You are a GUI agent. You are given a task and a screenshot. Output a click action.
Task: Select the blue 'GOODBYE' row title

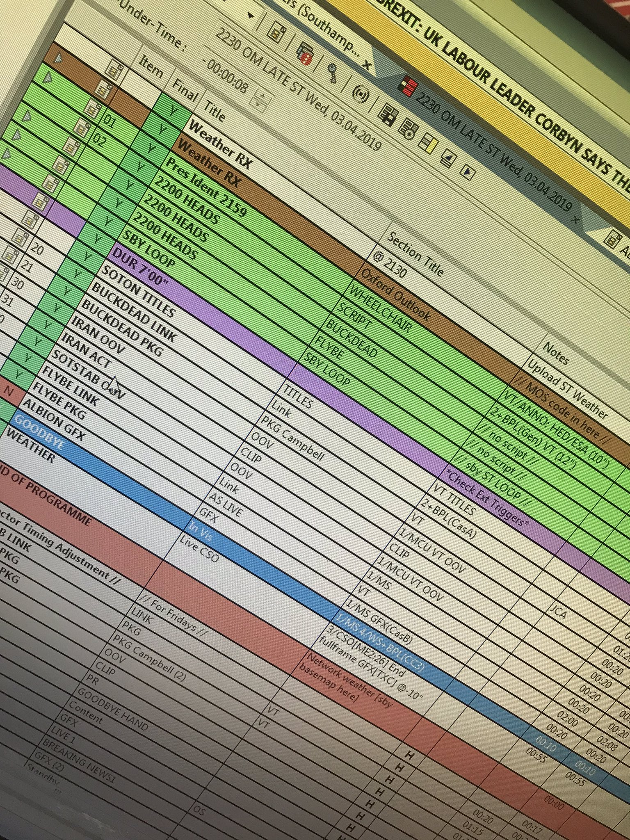39,432
